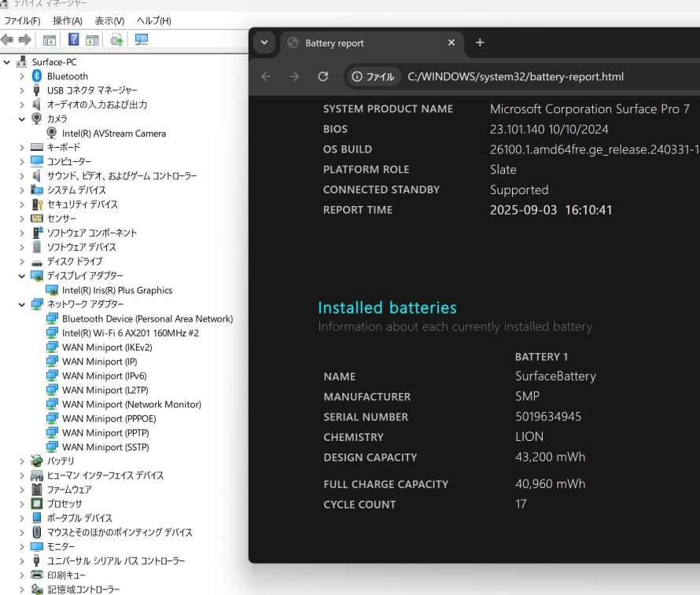
Task: Select WAN Miniport (IP) adapter
Action: click(x=100, y=362)
